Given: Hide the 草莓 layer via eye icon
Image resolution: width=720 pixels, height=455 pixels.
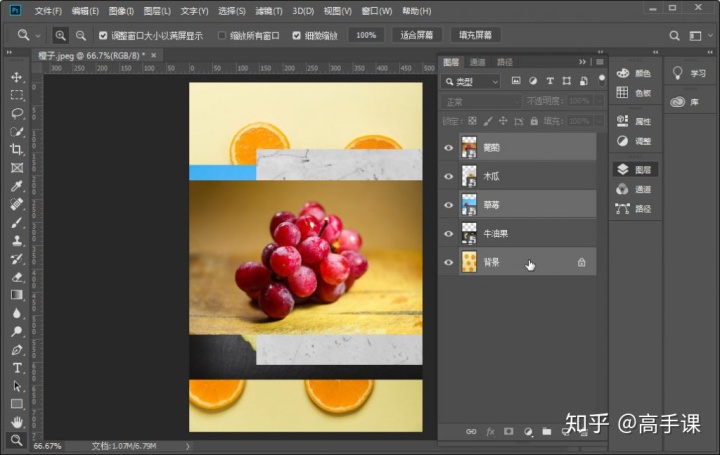Looking at the screenshot, I should (449, 205).
